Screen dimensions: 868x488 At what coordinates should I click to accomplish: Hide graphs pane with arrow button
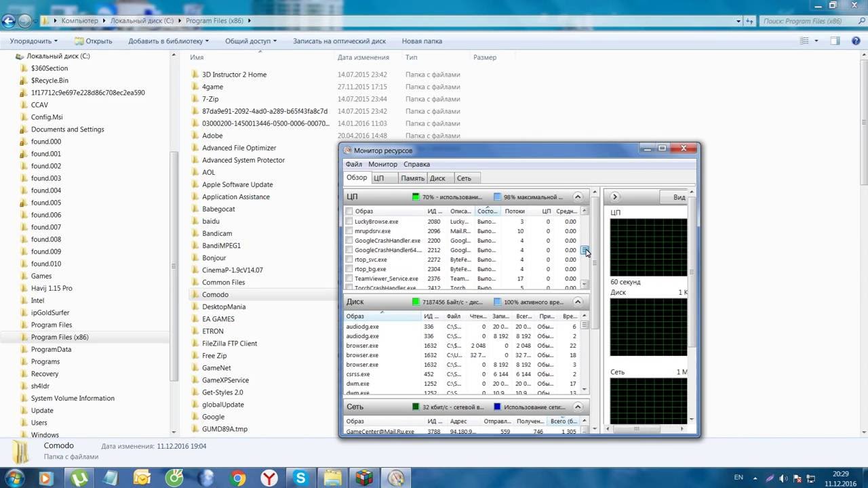(x=614, y=197)
